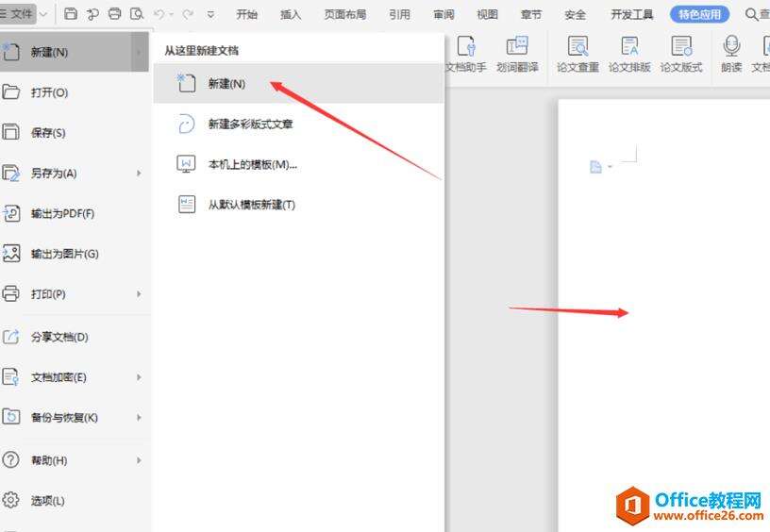770x532 pixels.
Task: Switch to the 开始 tab
Action: (x=246, y=15)
